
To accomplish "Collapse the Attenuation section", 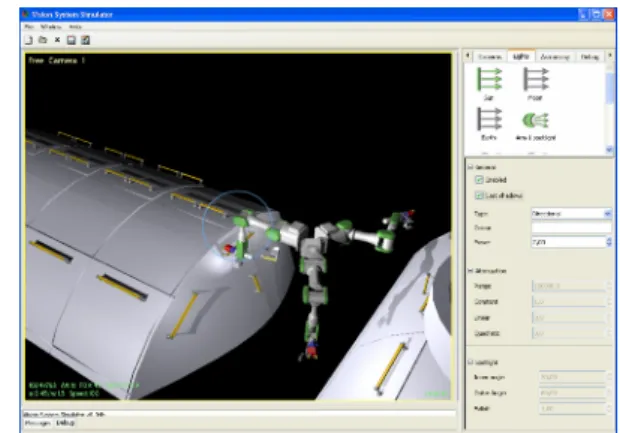I will pos(471,271).
